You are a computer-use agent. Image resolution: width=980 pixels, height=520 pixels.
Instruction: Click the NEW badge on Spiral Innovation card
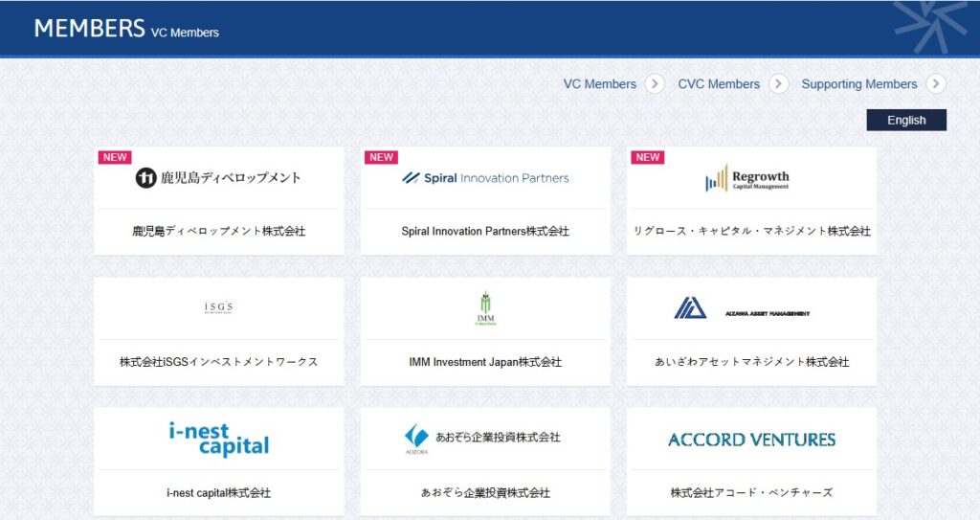381,157
